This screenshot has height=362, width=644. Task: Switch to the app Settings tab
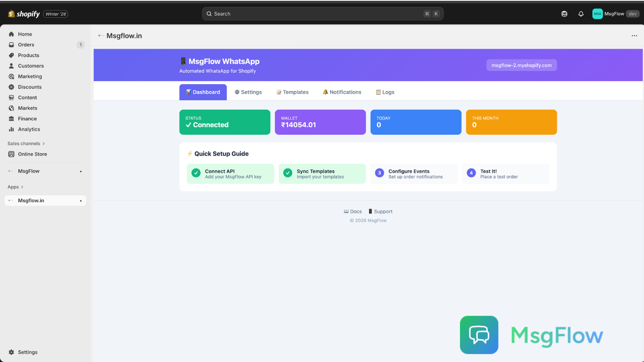(x=248, y=92)
